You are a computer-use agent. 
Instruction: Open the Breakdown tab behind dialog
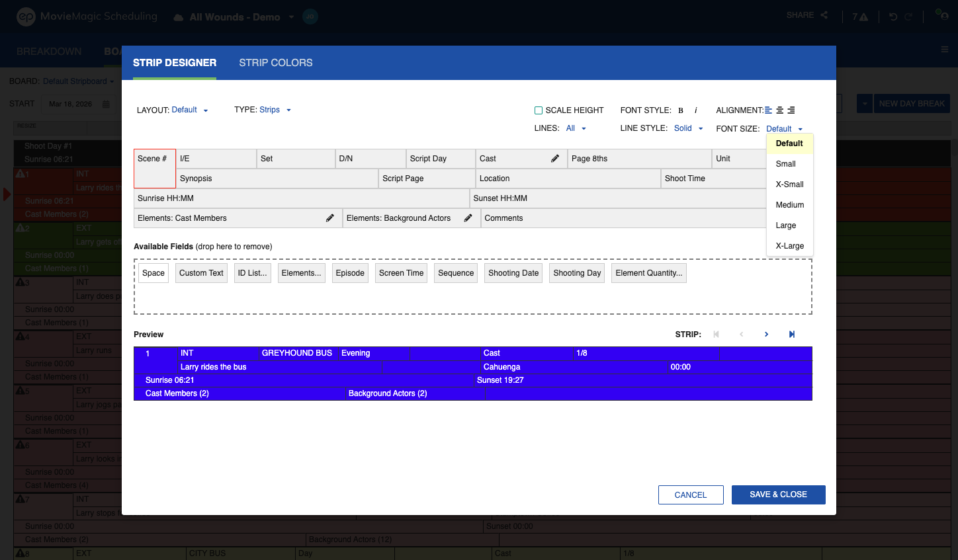(49, 52)
